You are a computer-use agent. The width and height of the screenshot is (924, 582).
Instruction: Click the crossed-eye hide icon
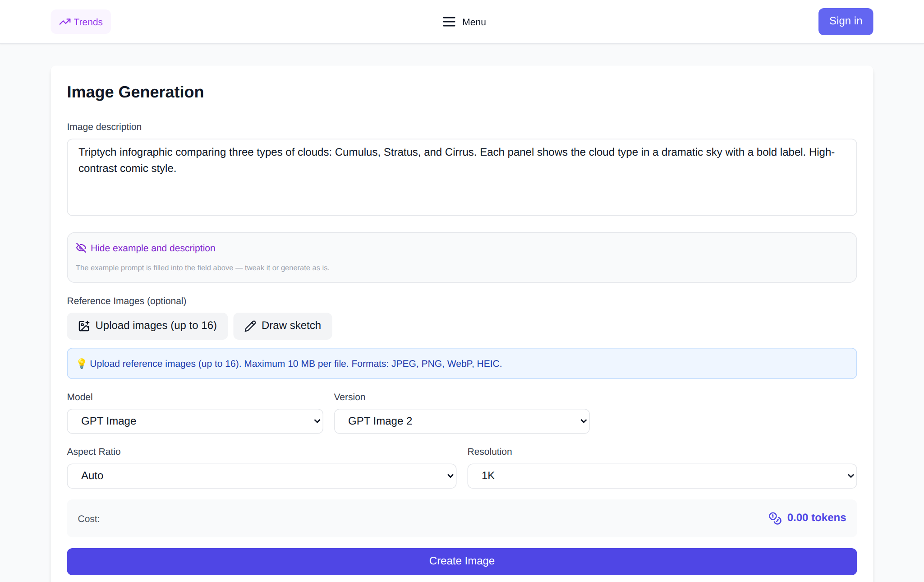coord(81,248)
